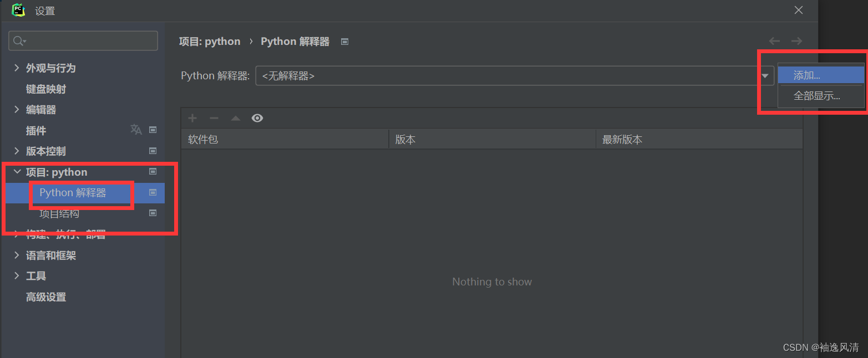Expand the 工具 section

(17, 275)
